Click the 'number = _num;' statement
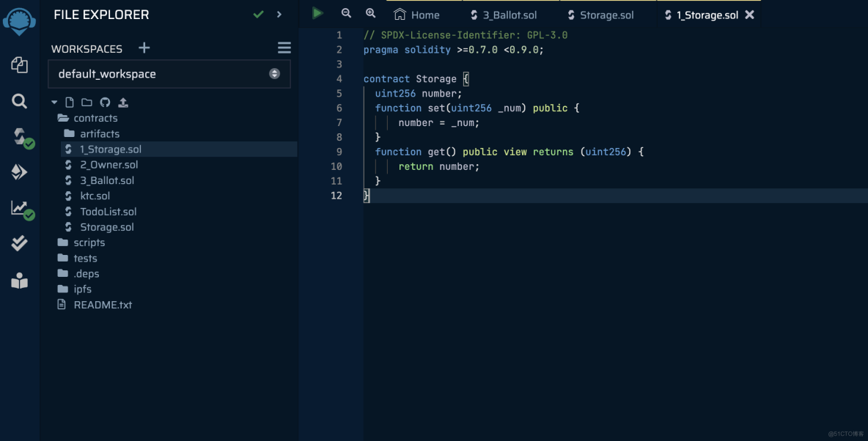Viewport: 868px width, 441px height. click(439, 123)
